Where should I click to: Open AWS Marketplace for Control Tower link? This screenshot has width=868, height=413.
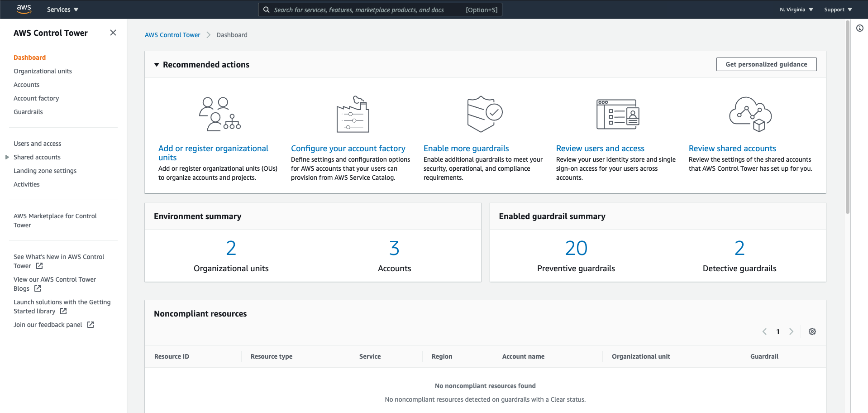[x=55, y=221]
